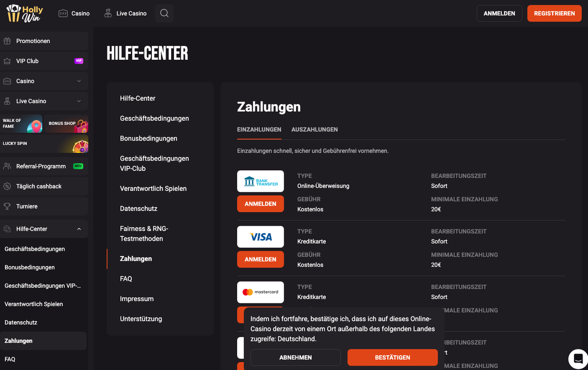
Task: Select Geschäftsbedingungen VIP-... in left sidebar
Action: tap(43, 286)
